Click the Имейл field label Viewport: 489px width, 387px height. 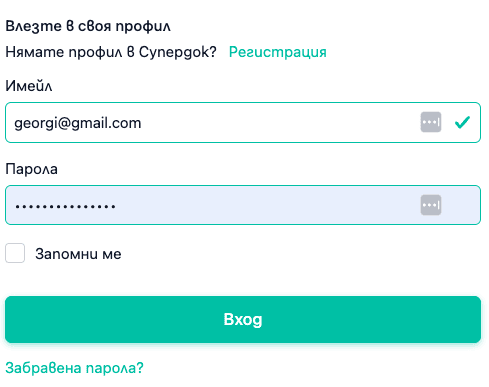pos(29,86)
